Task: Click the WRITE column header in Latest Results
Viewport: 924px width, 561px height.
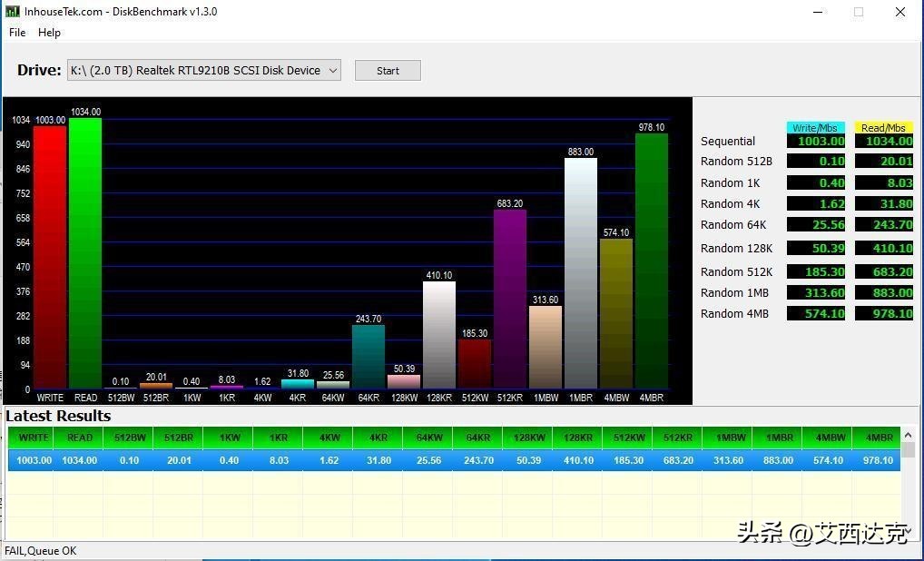Action: tap(34, 438)
